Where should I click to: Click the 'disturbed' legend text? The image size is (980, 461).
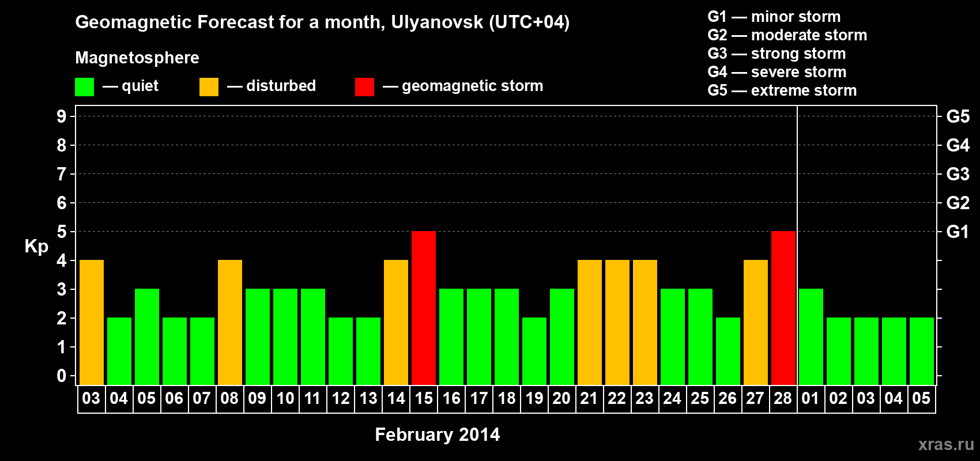(281, 86)
